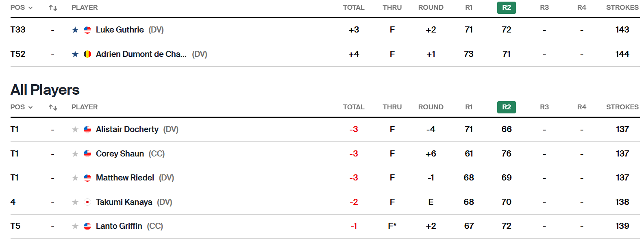This screenshot has width=644, height=239.
Task: Click the star icon beside Takumi Kanaya
Action: tap(75, 202)
